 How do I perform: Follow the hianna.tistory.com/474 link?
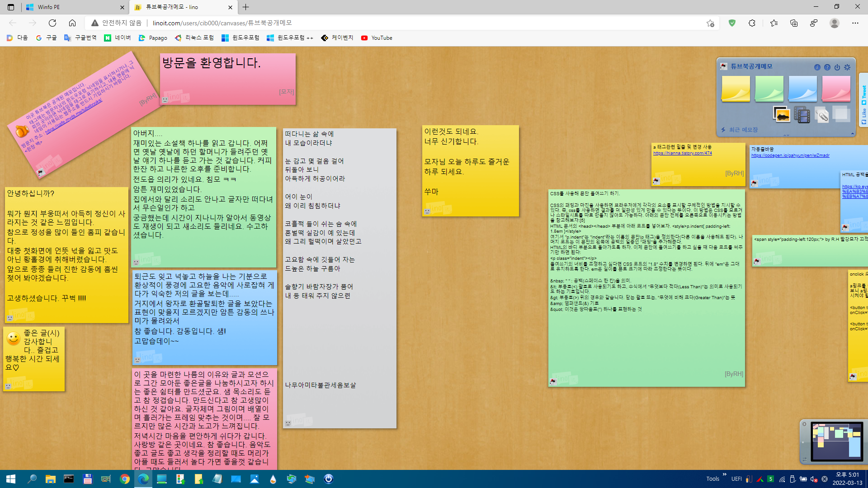coord(682,153)
